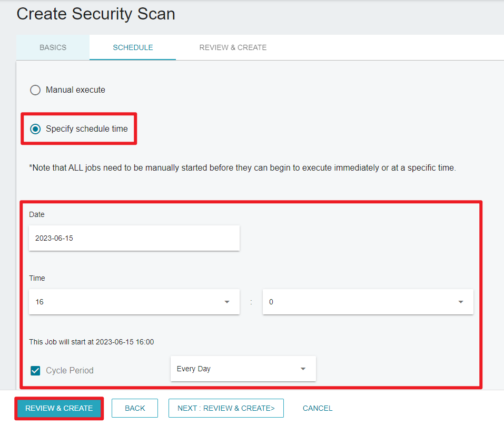Click the Date field showing 2023-06-15
Screen dimensions: 504x425
[134, 238]
